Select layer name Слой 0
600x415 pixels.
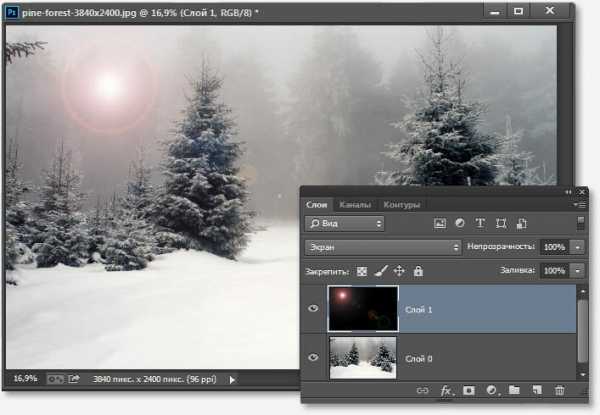click(418, 359)
